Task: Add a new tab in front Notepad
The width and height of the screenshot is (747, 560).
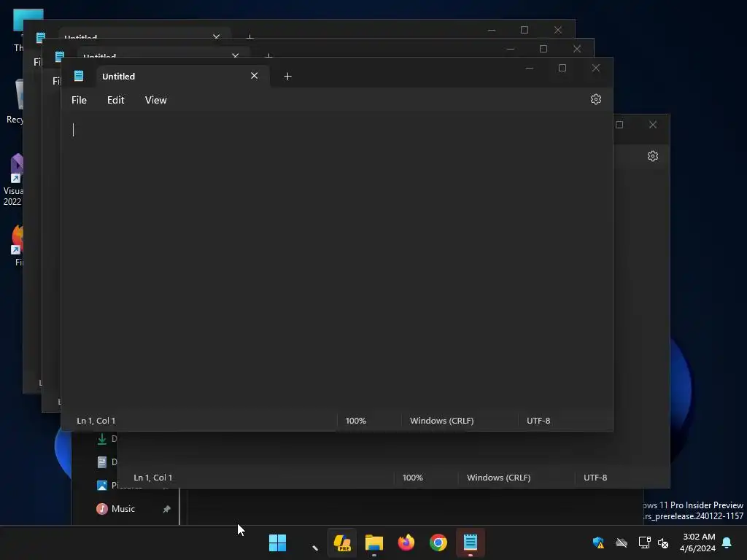Action: [287, 76]
